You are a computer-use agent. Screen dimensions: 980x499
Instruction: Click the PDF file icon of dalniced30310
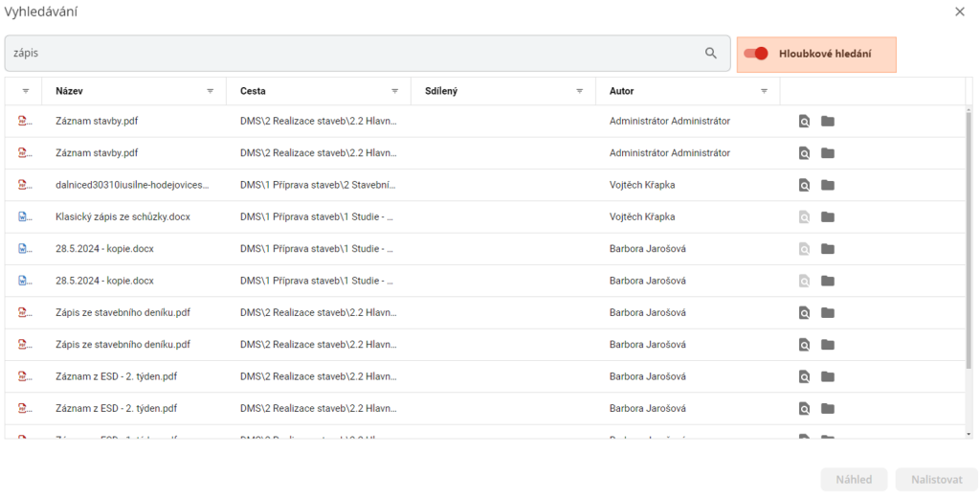(x=25, y=185)
